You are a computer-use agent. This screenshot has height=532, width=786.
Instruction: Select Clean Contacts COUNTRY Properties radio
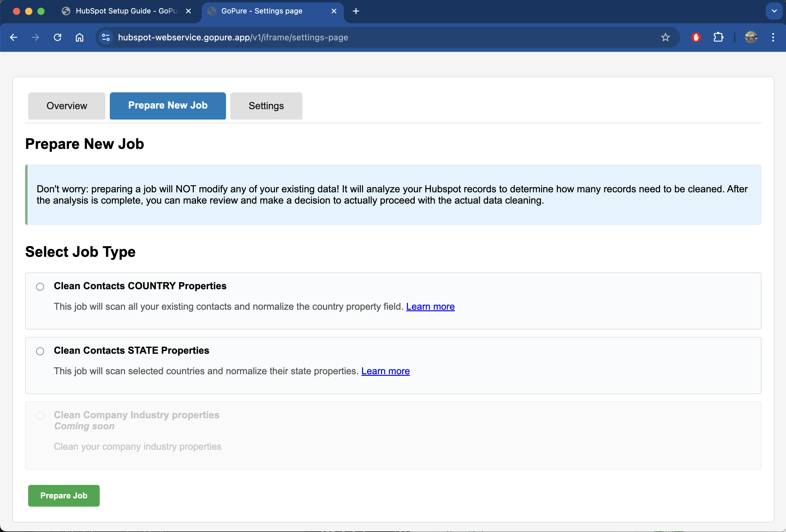[40, 287]
